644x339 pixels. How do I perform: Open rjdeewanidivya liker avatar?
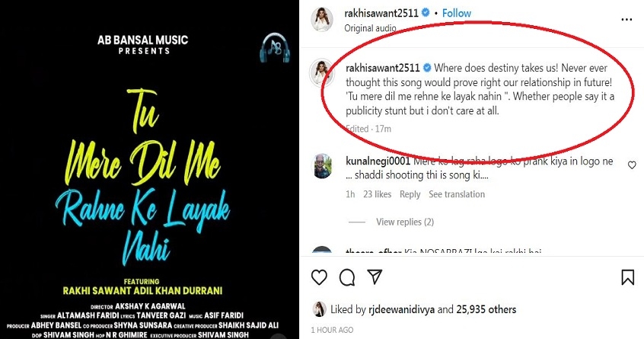pos(320,309)
